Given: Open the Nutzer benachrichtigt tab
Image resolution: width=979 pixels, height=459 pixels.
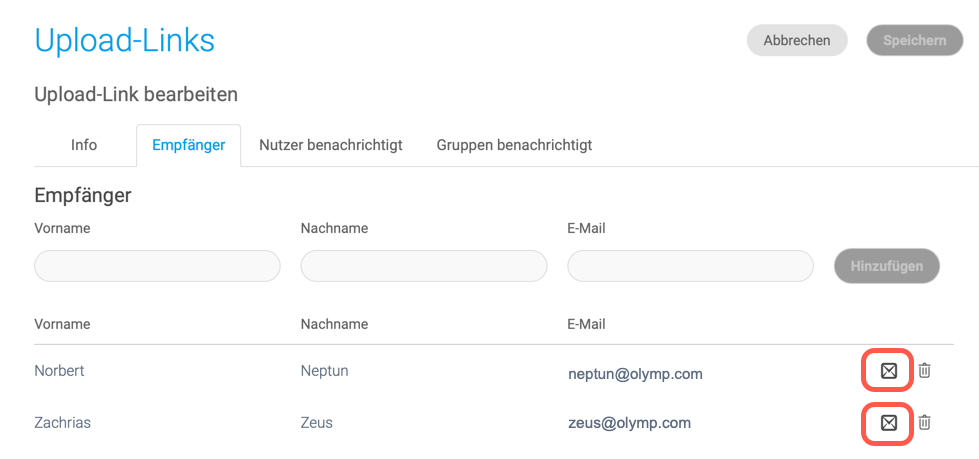Looking at the screenshot, I should [331, 146].
